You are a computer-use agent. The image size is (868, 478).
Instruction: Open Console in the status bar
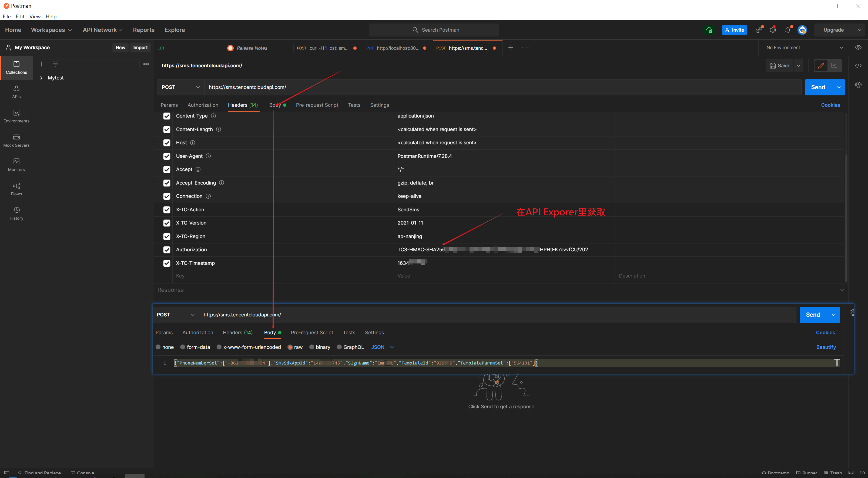pyautogui.click(x=82, y=473)
